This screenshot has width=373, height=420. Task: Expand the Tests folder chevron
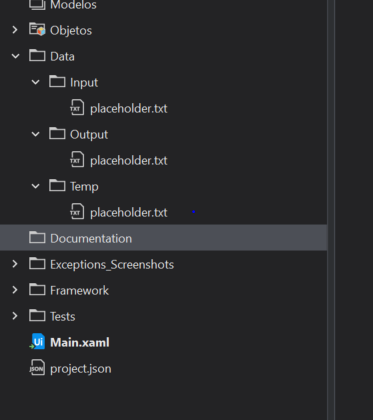[x=15, y=316]
